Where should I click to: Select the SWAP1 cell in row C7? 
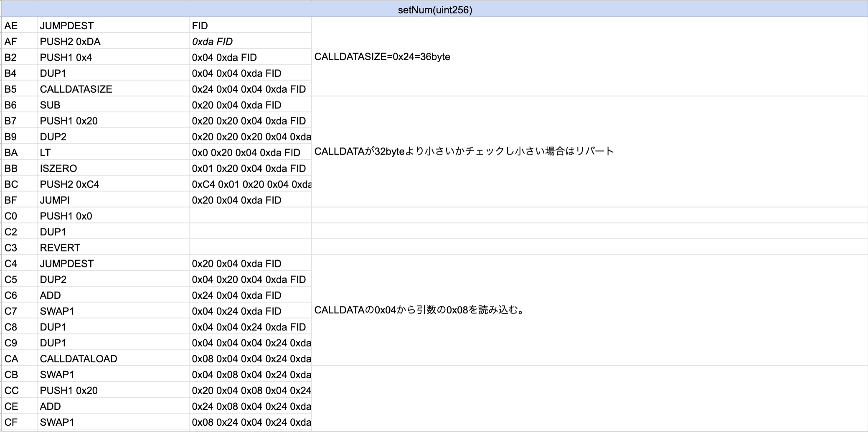point(113,311)
